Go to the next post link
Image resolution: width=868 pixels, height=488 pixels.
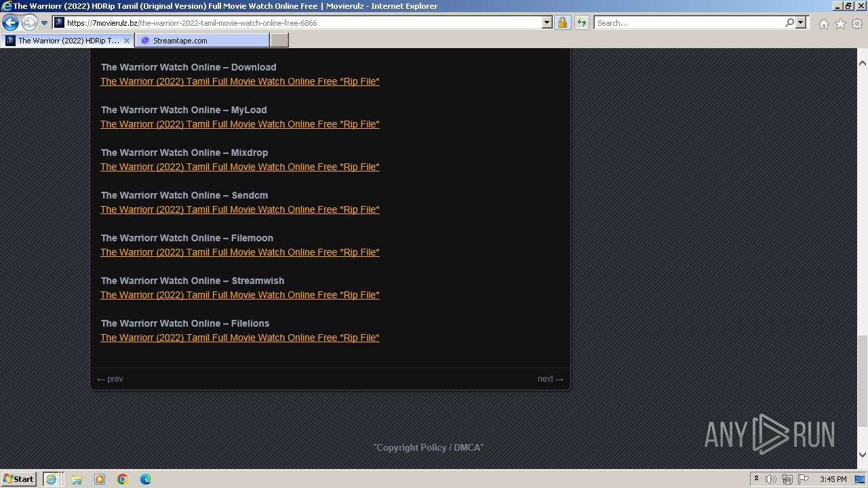(x=550, y=379)
